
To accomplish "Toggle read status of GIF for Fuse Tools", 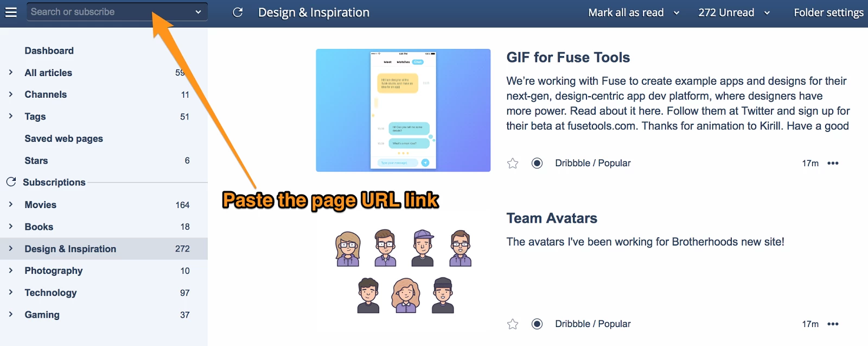I will tap(537, 163).
